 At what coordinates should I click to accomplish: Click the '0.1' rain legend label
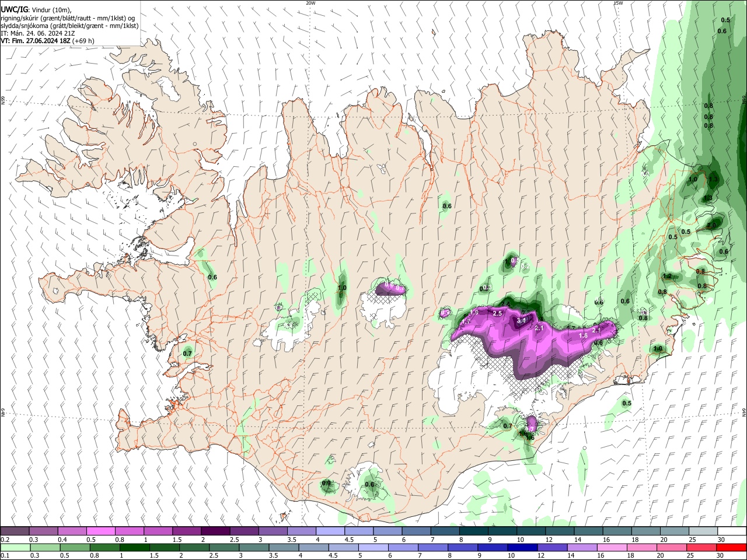pos(5,555)
